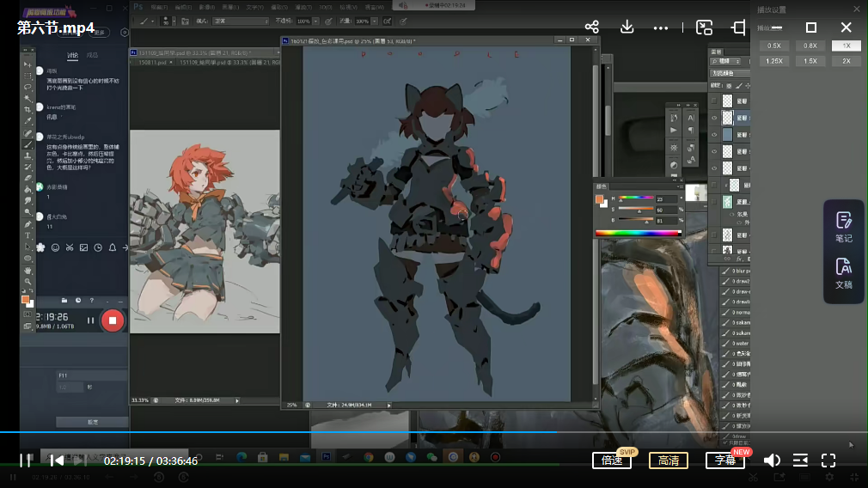The height and width of the screenshot is (488, 868).
Task: Click the 倍速 speed button
Action: (x=612, y=461)
